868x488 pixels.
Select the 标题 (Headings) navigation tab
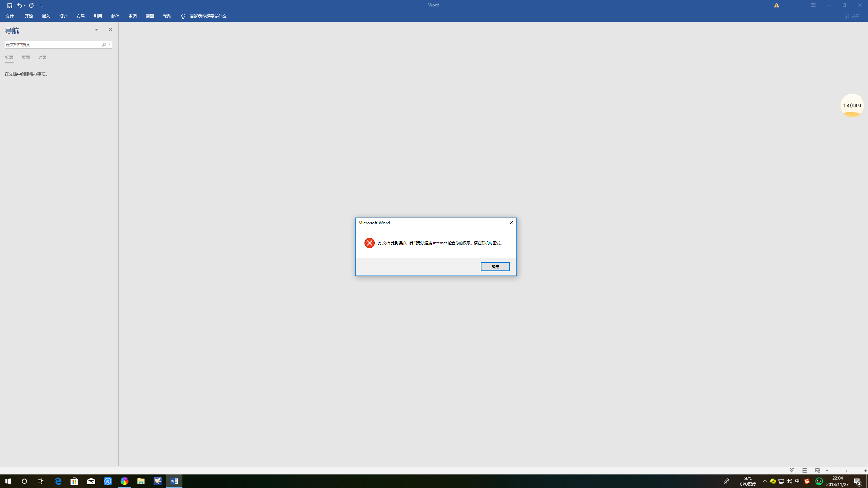(x=9, y=57)
